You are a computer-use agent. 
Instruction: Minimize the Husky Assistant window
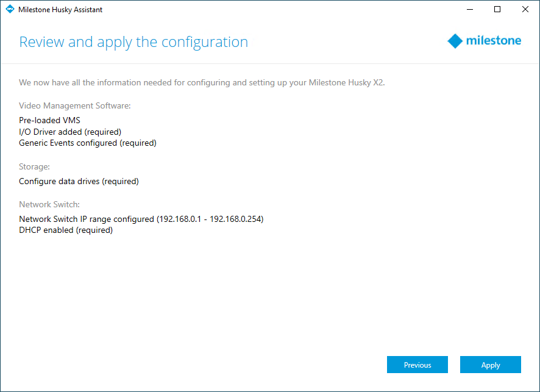(469, 9)
